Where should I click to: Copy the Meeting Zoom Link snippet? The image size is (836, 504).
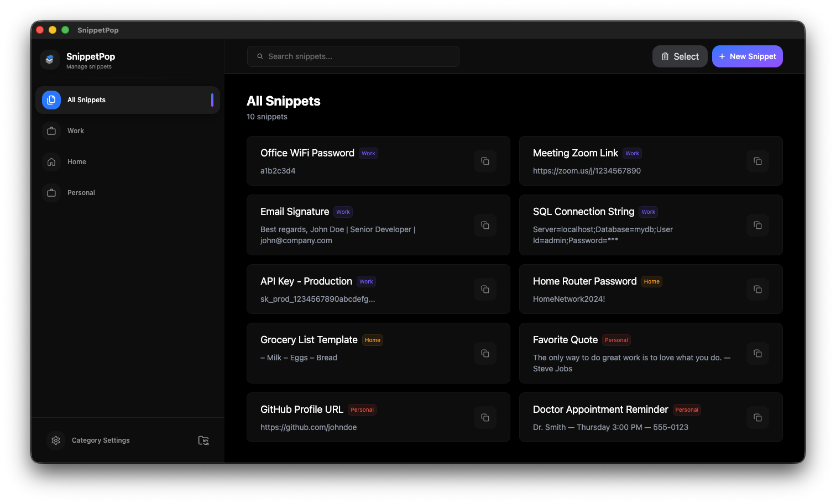point(757,161)
